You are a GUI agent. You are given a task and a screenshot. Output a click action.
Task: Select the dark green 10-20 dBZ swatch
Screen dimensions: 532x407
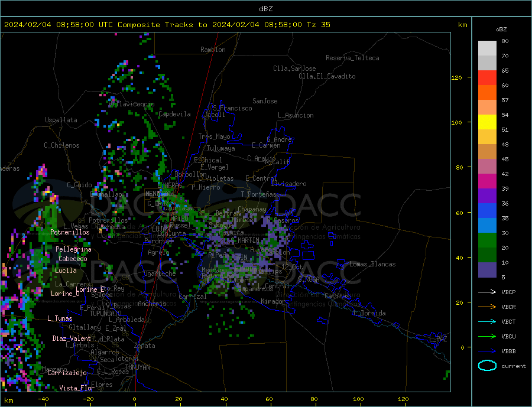pos(487,255)
